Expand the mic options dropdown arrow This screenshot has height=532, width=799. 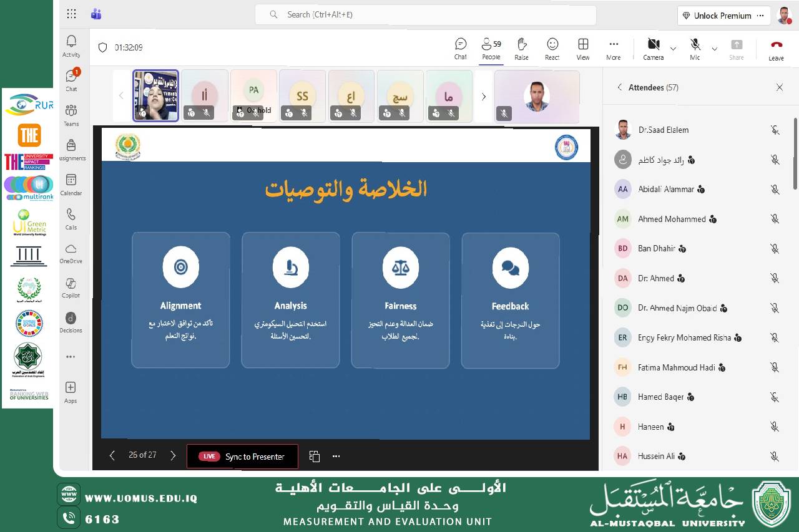(714, 49)
